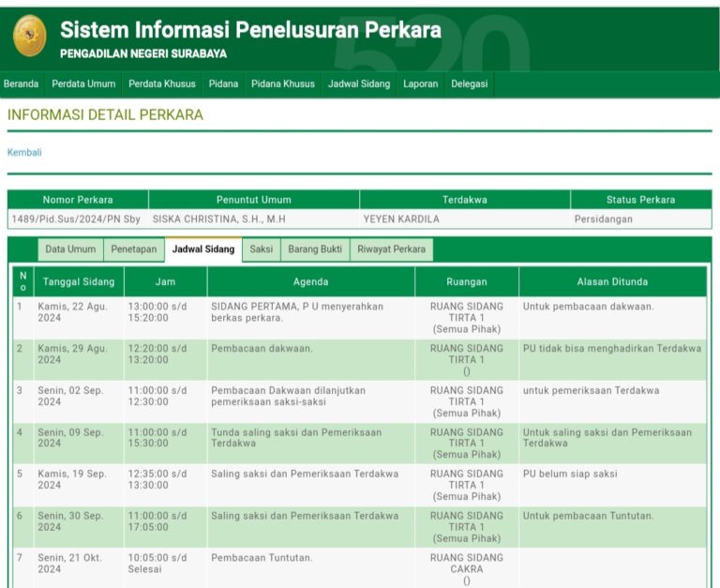Click the Terdakwa column header
Screen dimensions: 720x588
(x=465, y=200)
